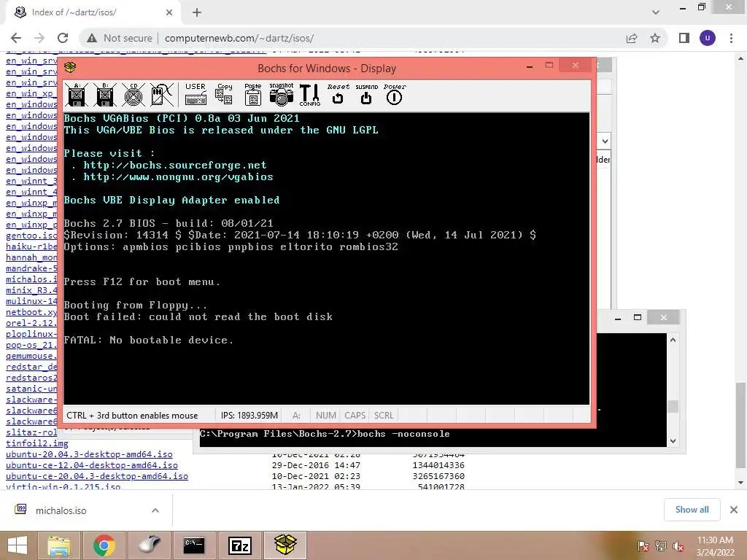Open the ubuntu-ce-12.04-desktop-amd64.iso link
This screenshot has height=560, width=747.
(91, 464)
